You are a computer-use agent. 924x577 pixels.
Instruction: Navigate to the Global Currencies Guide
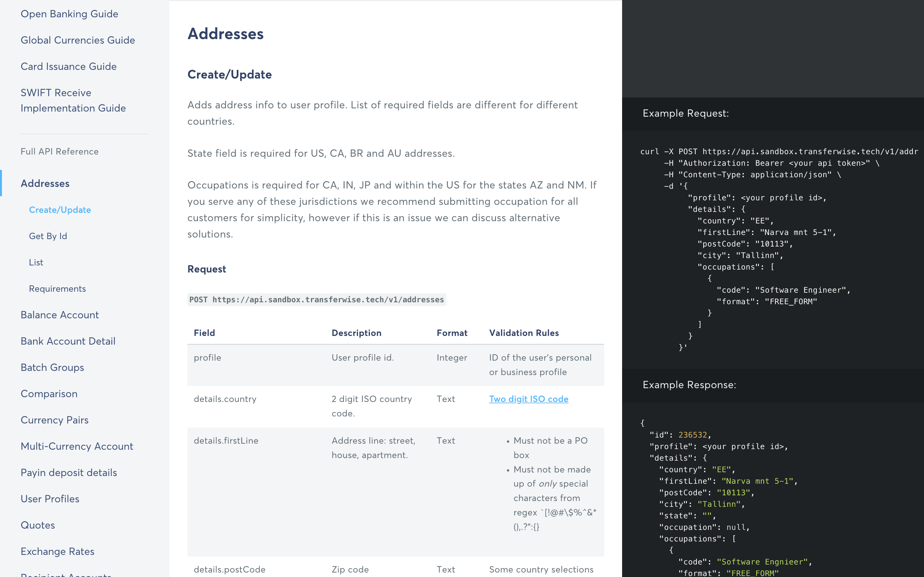point(78,40)
